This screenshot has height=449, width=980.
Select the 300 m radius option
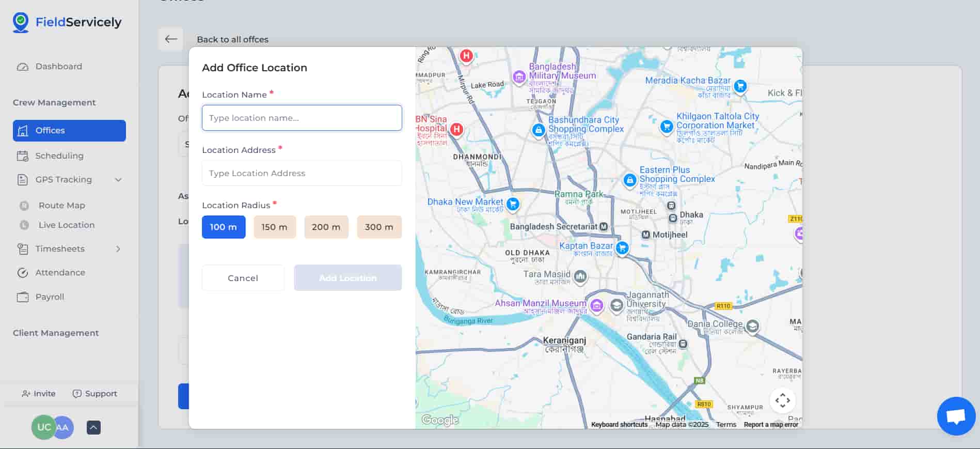click(x=379, y=227)
